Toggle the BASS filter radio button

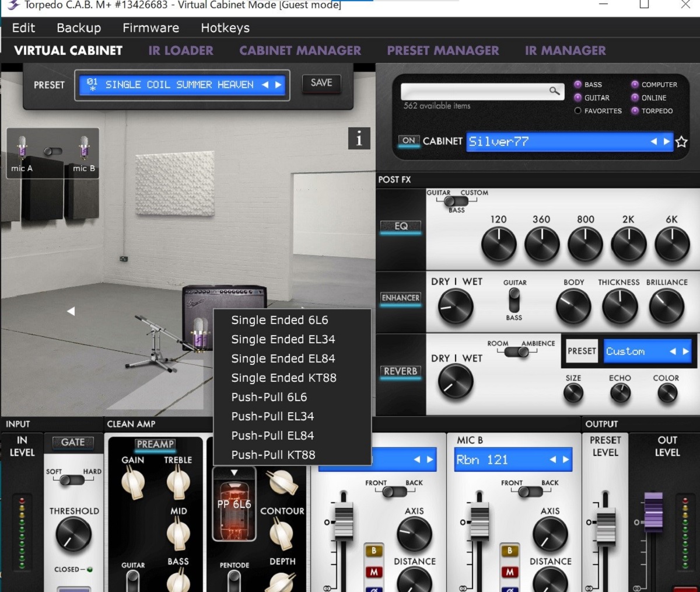[x=578, y=85]
